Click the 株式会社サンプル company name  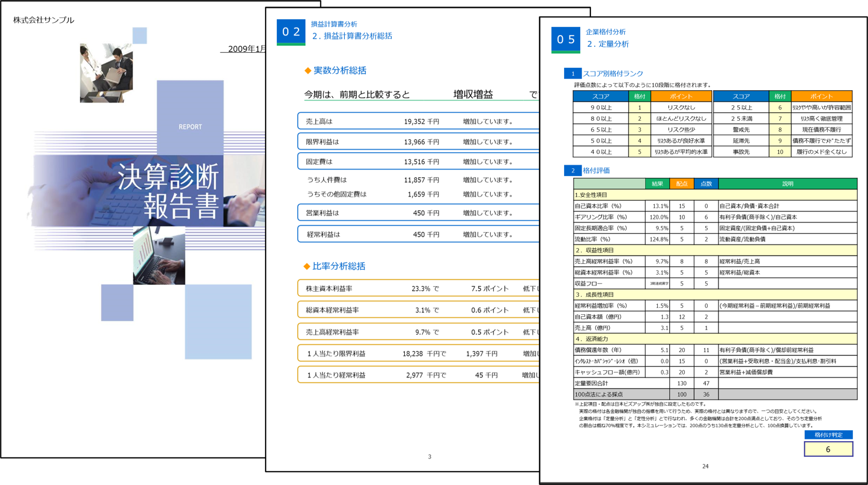[44, 20]
